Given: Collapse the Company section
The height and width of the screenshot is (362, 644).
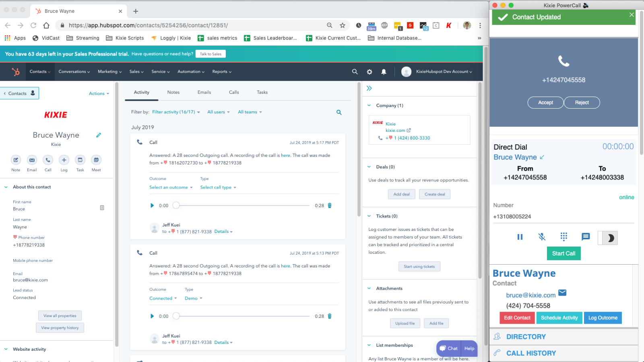Looking at the screenshot, I should pyautogui.click(x=369, y=105).
